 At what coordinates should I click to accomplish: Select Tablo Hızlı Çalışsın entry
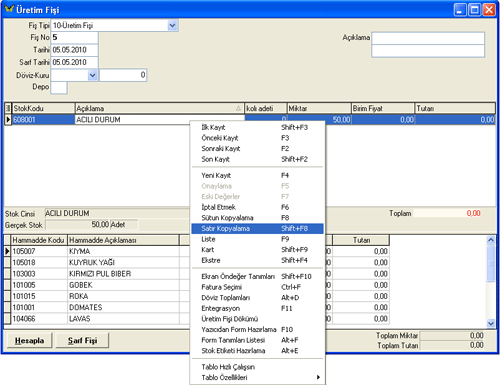(x=257, y=367)
